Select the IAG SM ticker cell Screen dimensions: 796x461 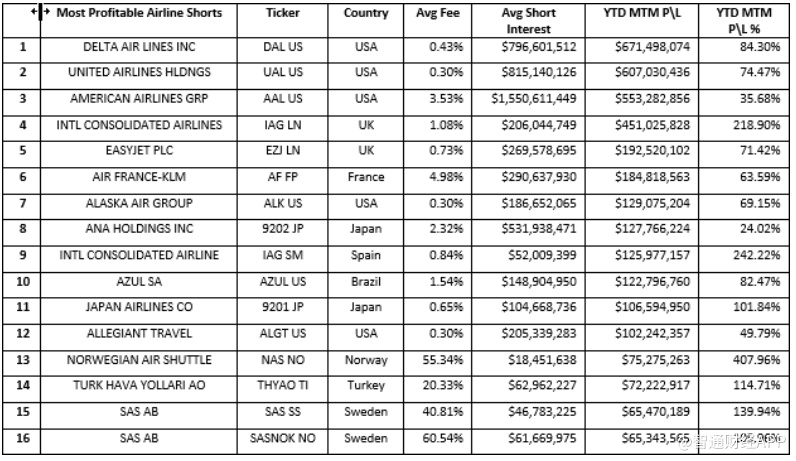pos(283,255)
